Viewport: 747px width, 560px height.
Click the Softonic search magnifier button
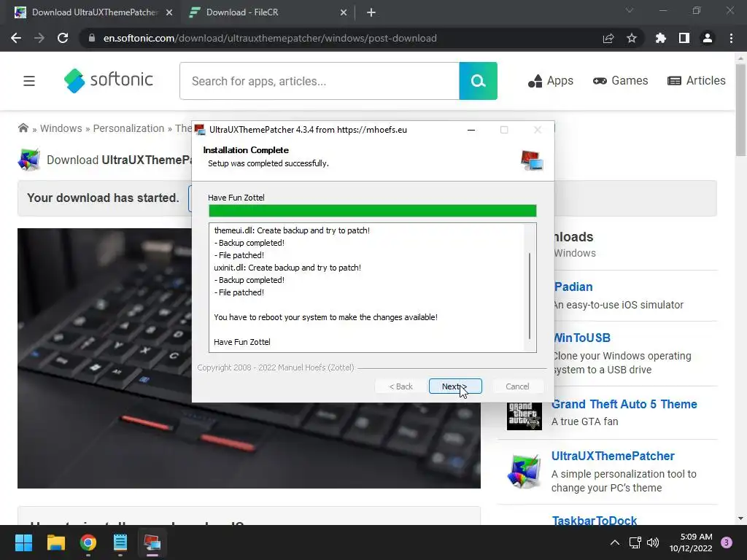(x=479, y=81)
